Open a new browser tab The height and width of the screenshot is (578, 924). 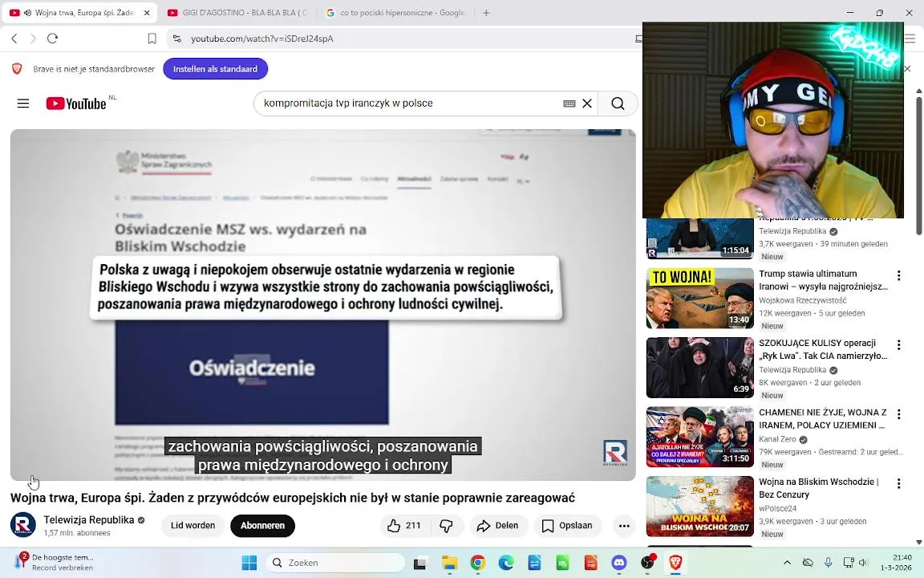point(486,12)
